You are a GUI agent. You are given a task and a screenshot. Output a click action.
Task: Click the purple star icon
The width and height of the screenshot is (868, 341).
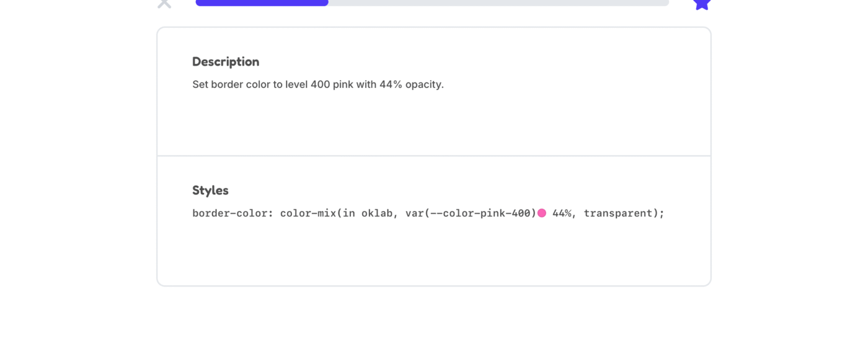coord(701,4)
